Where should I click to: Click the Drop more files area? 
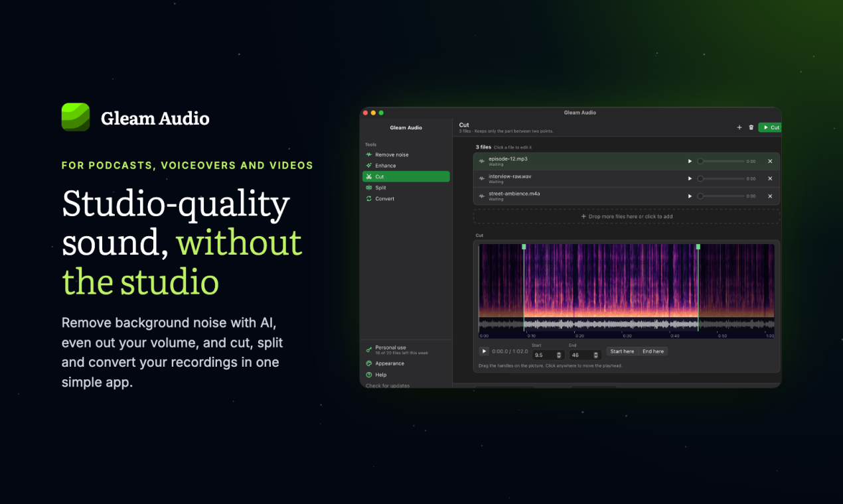pos(627,216)
